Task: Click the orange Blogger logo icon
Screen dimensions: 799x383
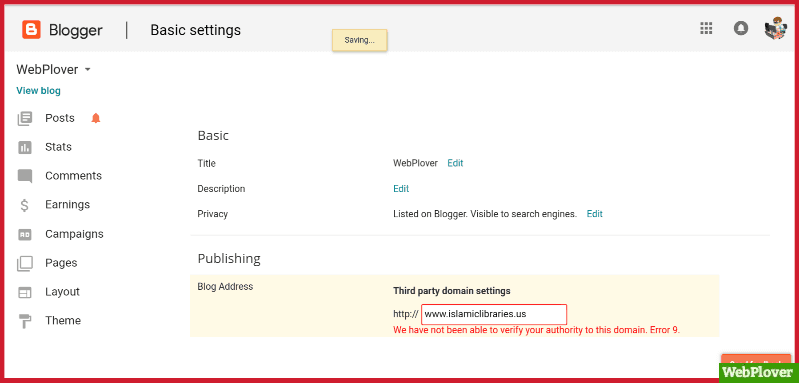Action: pos(31,30)
